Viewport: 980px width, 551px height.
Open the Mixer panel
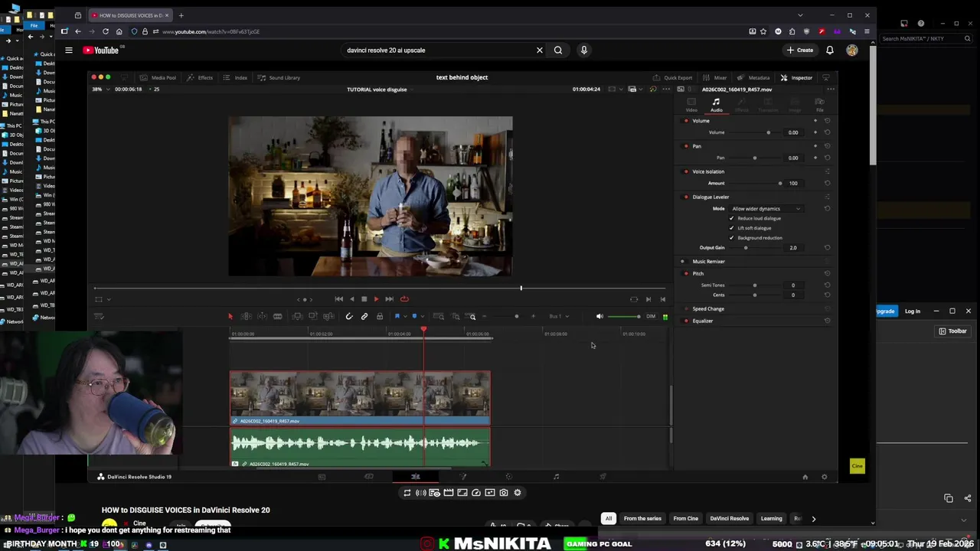point(715,77)
